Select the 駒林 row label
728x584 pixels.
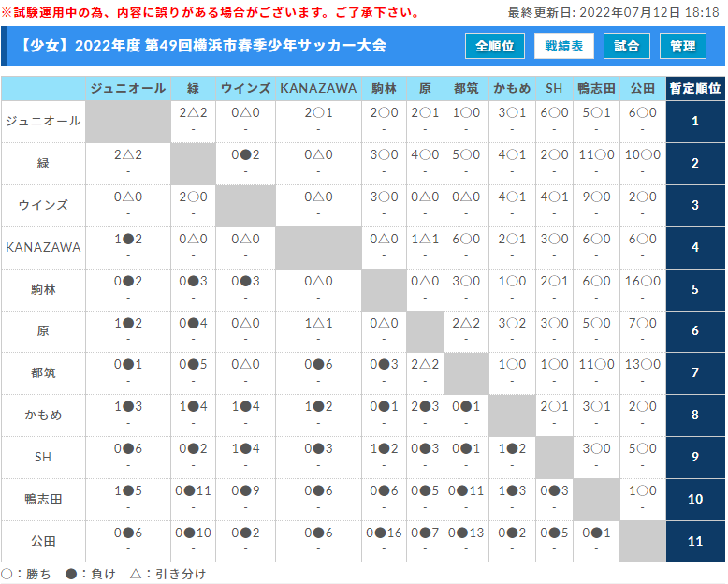(43, 290)
